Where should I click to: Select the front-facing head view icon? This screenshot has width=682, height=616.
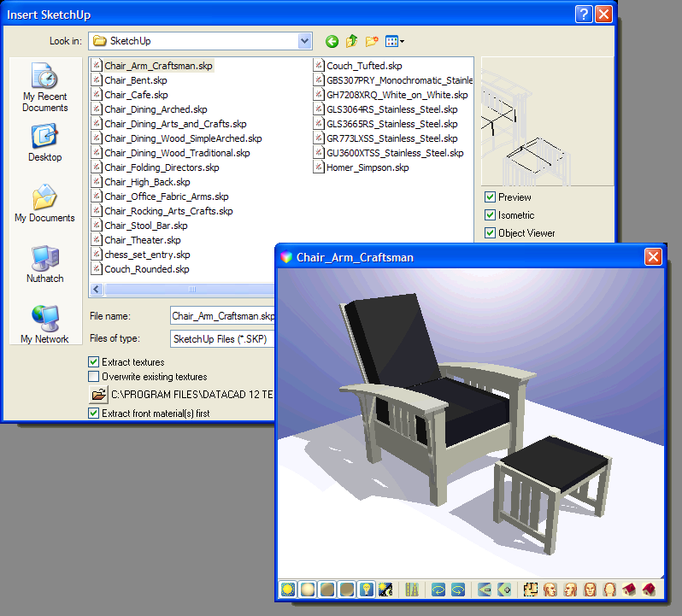click(591, 590)
